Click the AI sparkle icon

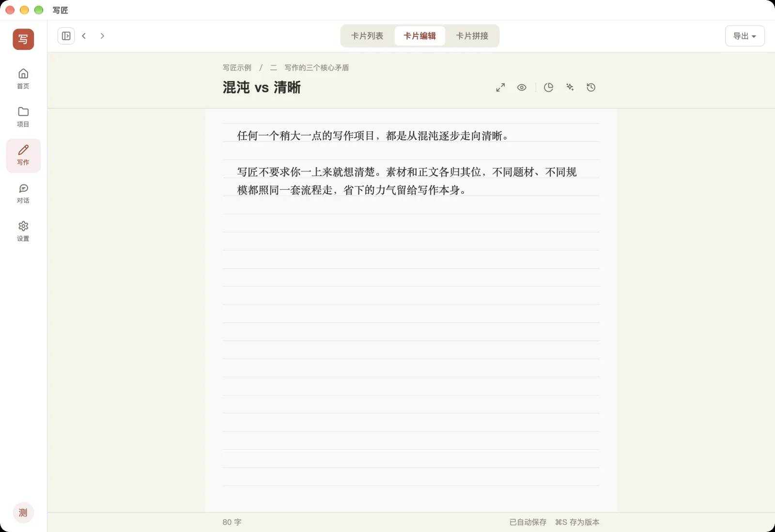click(570, 88)
